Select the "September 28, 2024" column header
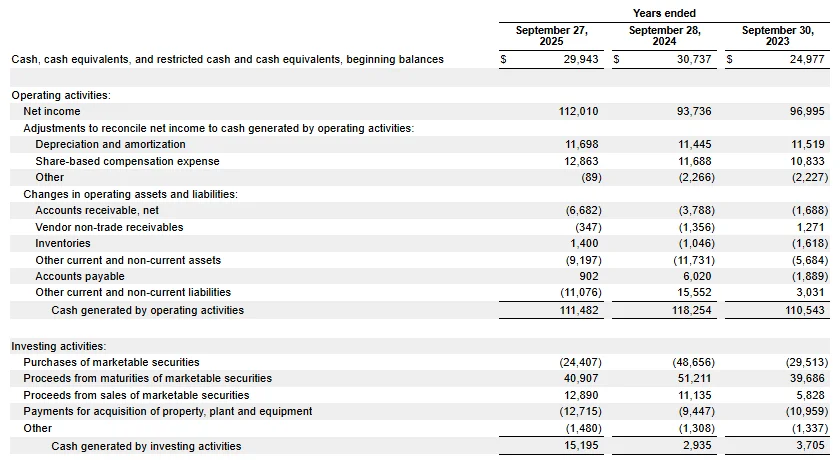This screenshot has height=460, width=840. point(664,36)
